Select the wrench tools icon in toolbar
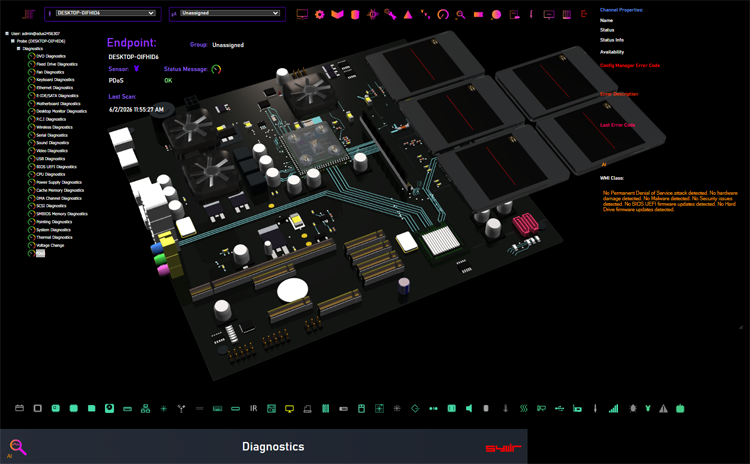Screen dimensions: 750x464 [390, 14]
